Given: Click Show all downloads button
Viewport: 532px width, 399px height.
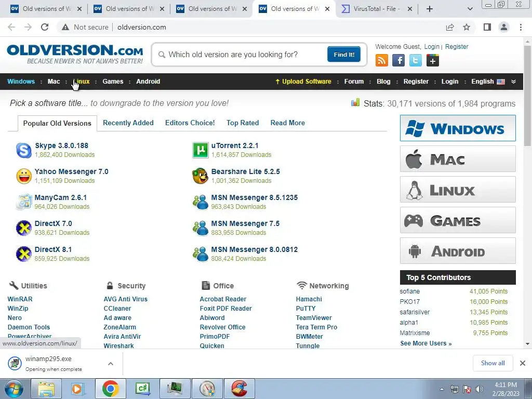Looking at the screenshot, I should click(x=493, y=363).
